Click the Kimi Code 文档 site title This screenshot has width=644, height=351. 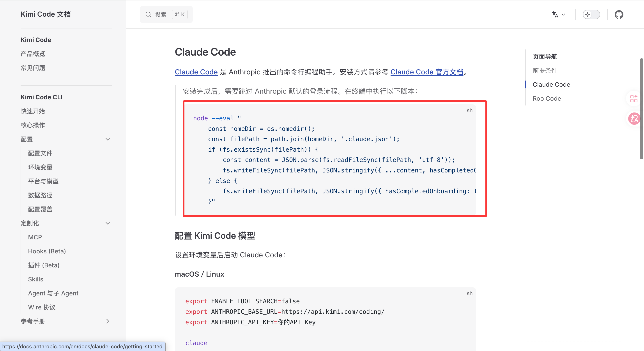tap(46, 14)
